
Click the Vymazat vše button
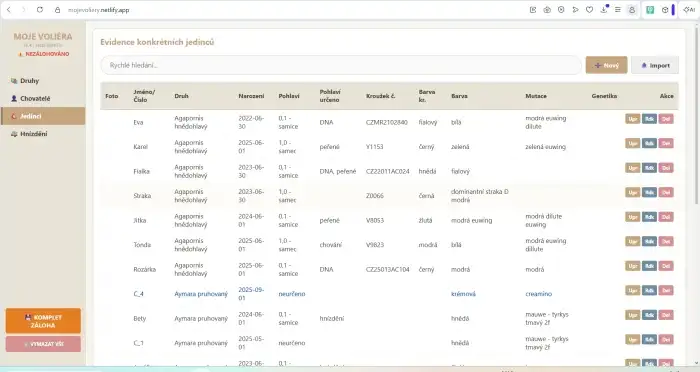tap(43, 344)
